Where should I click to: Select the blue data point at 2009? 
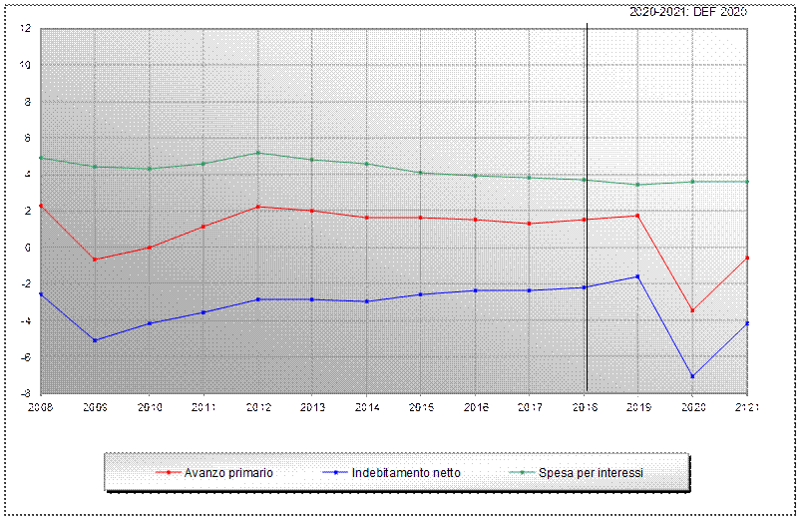point(95,340)
